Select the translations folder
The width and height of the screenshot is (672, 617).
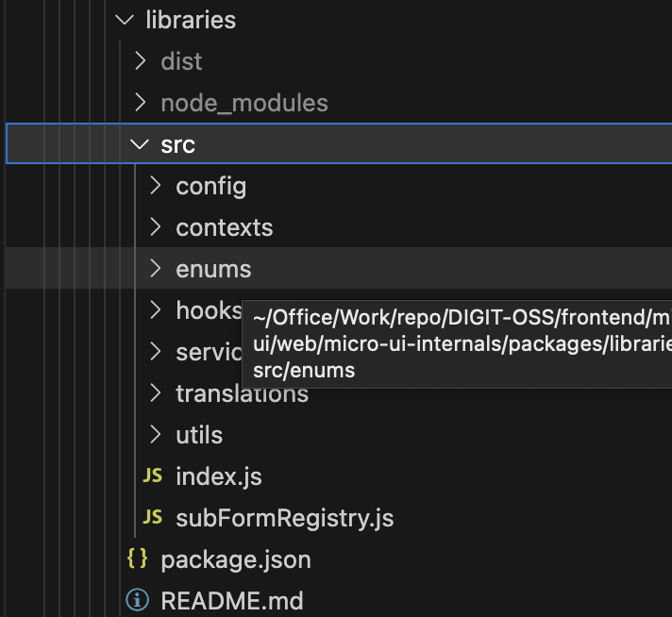pyautogui.click(x=242, y=394)
